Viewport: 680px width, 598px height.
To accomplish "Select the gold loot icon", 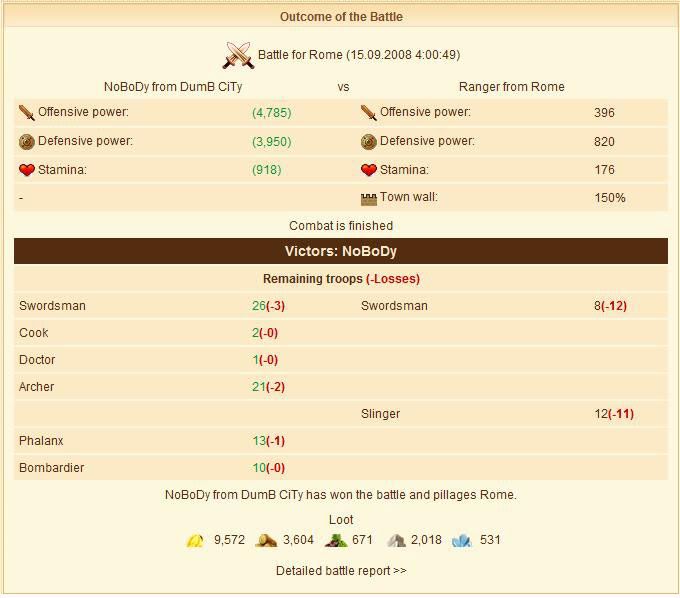I will 196,541.
